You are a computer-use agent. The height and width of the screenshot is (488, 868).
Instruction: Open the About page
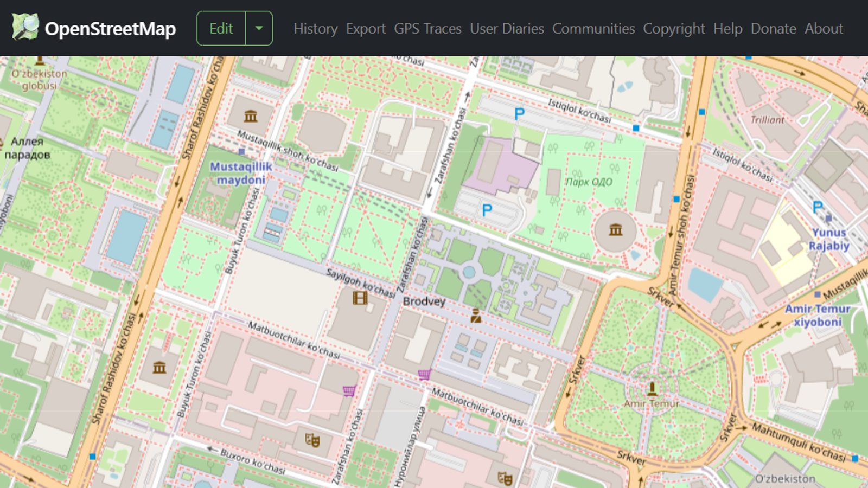[x=824, y=29]
